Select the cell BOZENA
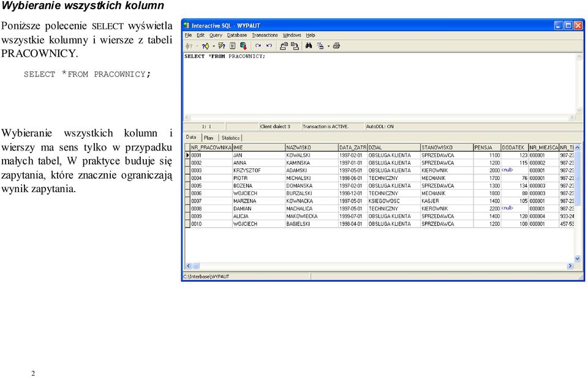 tap(258, 186)
